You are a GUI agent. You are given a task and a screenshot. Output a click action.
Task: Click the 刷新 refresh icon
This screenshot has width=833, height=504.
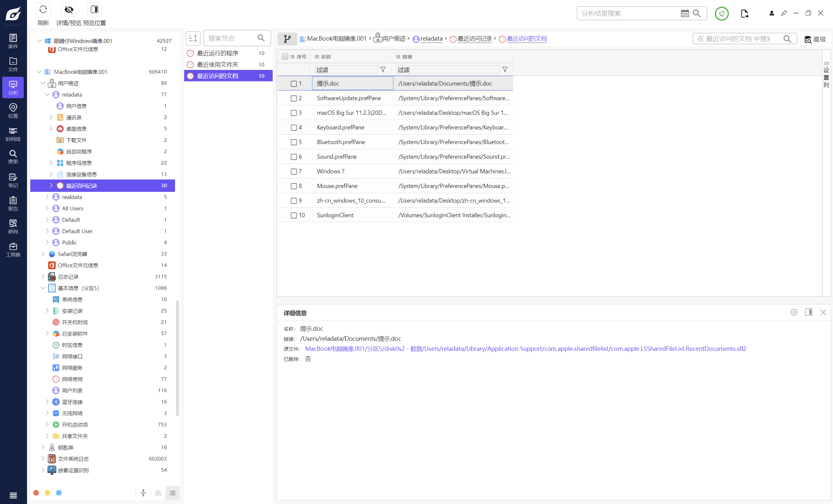tap(43, 9)
